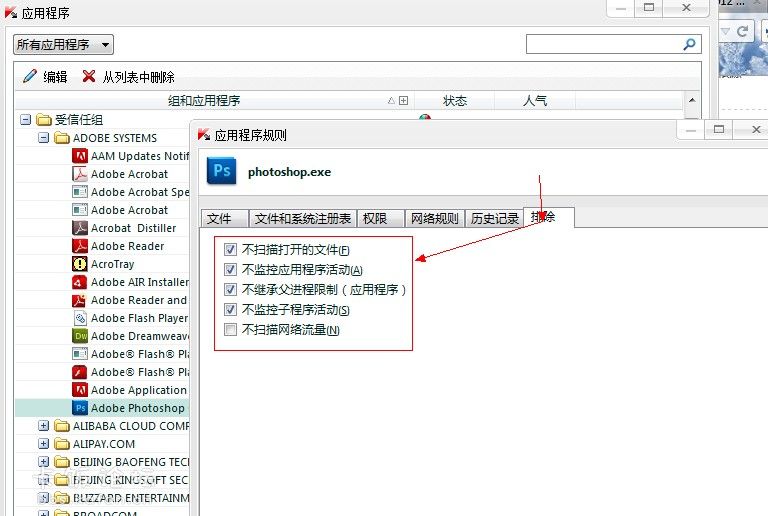Select Adobe Photoshop row in list

(x=102, y=408)
